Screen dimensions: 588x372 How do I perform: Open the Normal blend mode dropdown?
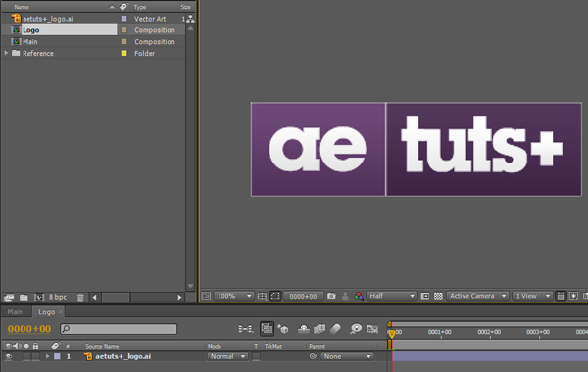227,356
